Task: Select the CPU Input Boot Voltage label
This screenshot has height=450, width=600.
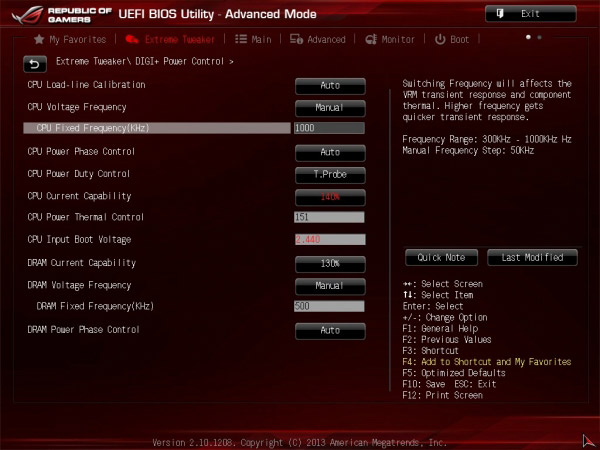Action: 79,240
